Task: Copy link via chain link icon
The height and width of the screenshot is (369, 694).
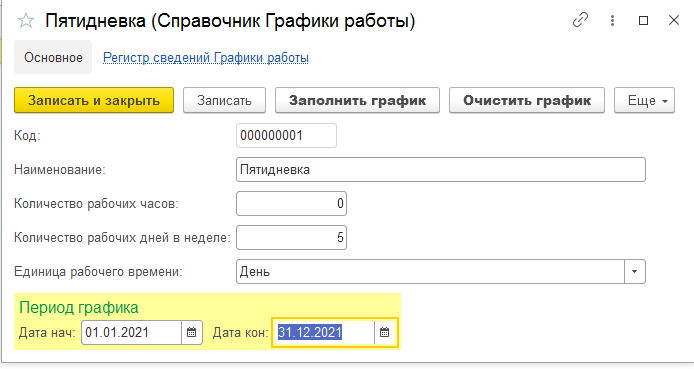Action: coord(580,20)
